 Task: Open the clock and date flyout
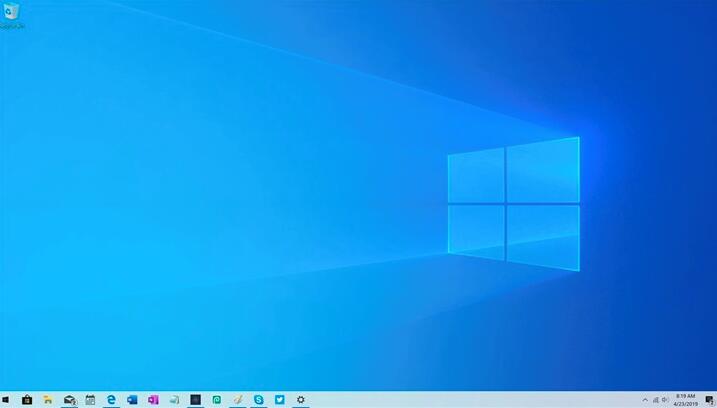click(x=685, y=400)
